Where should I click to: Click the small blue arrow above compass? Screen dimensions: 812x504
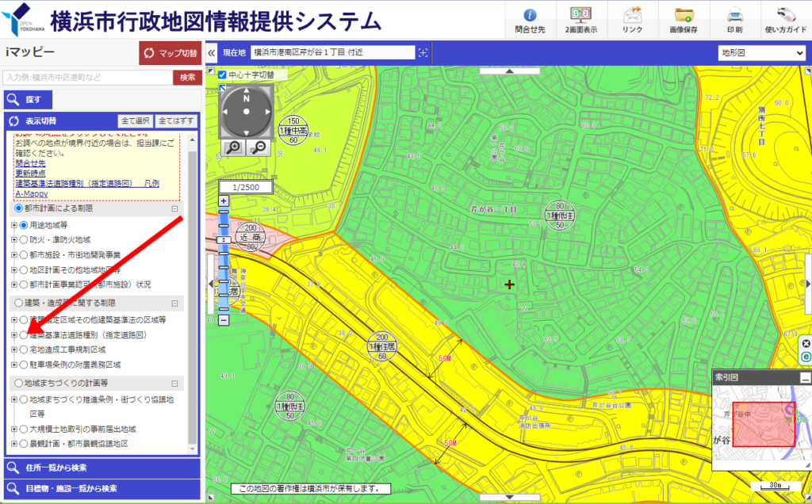222,88
